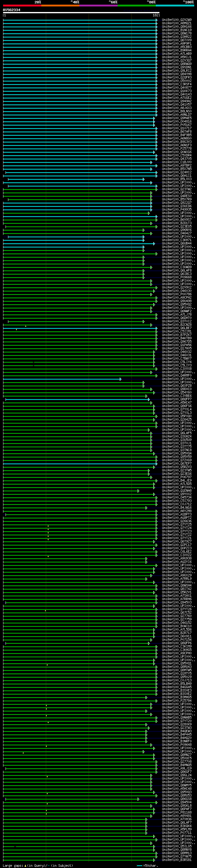Select UniRef100_P09668 hit
Image resolution: width=197 pixels, height=868 pixels.
coord(176,277)
